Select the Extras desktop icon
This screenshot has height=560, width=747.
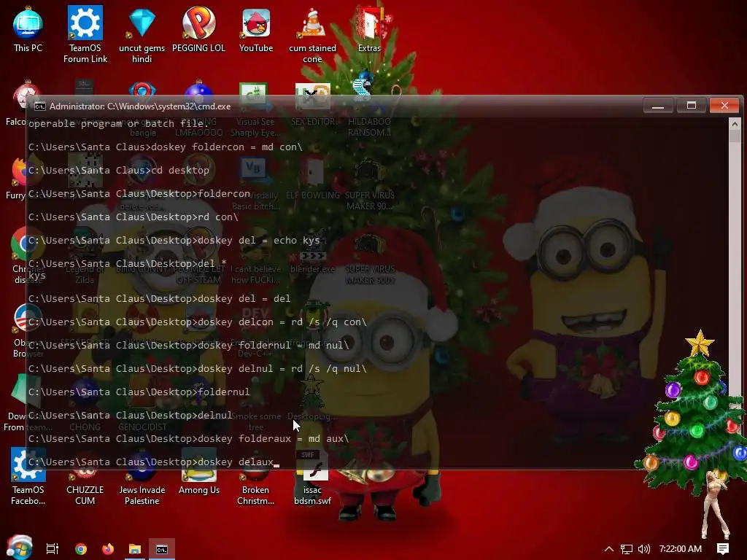(x=369, y=29)
